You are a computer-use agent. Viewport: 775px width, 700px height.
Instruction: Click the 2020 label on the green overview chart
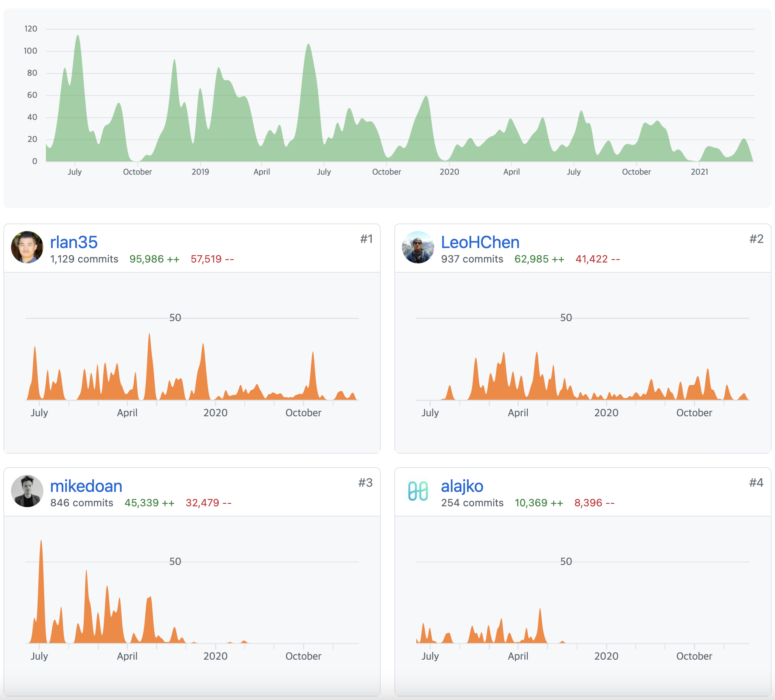449,172
